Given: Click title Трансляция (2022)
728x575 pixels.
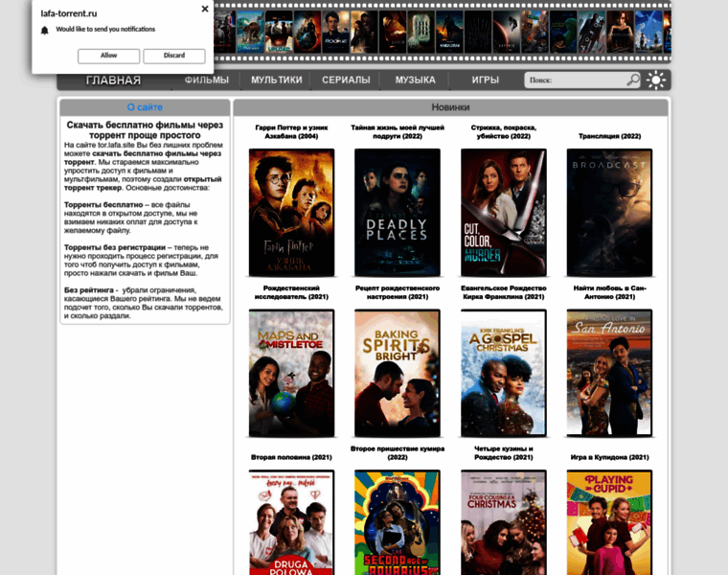Looking at the screenshot, I should [x=609, y=136].
